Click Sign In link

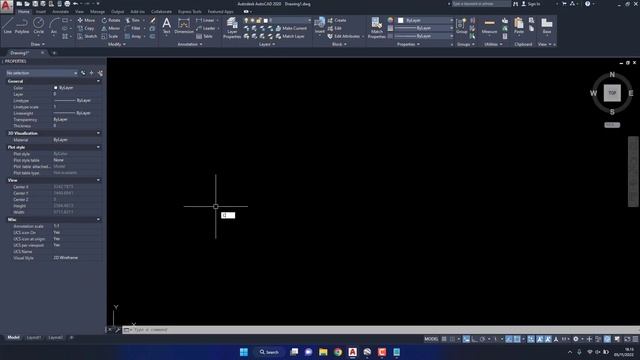[531, 4]
